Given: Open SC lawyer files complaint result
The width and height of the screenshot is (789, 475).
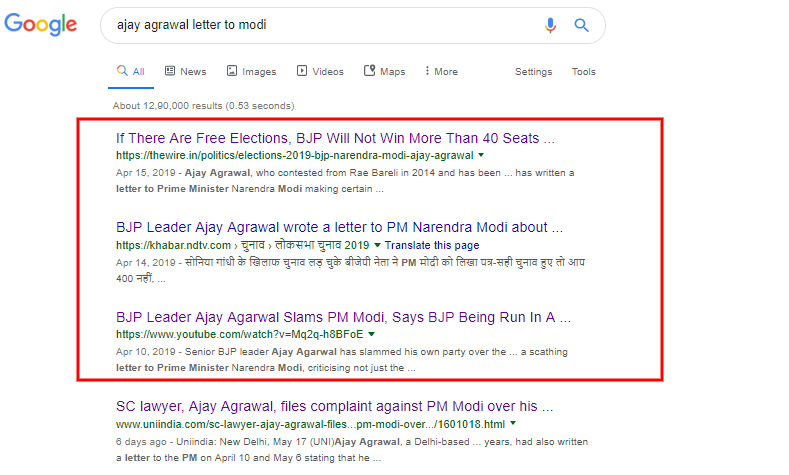Looking at the screenshot, I should (x=335, y=407).
